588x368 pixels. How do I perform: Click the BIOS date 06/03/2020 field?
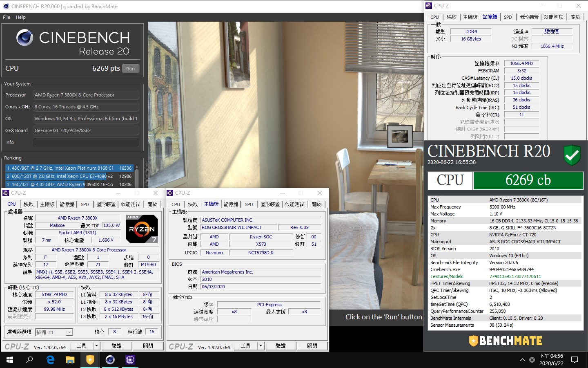261,287
